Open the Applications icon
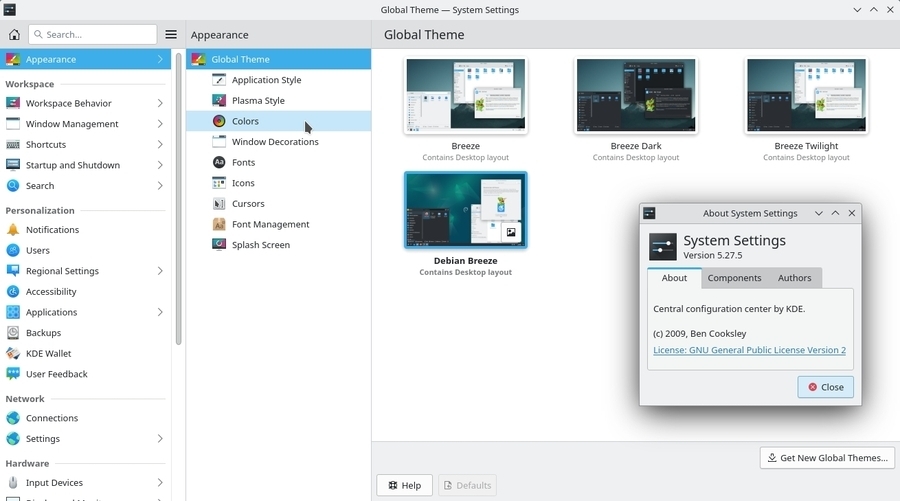 pos(13,312)
